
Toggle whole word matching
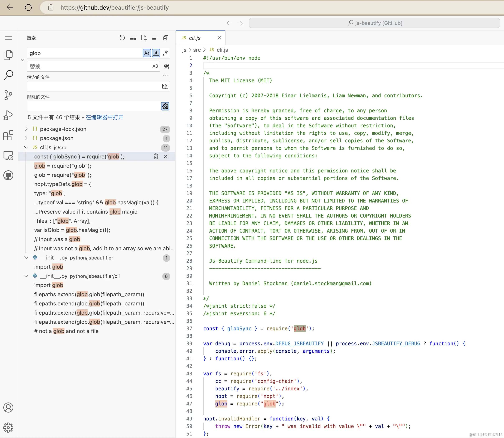pos(156,53)
